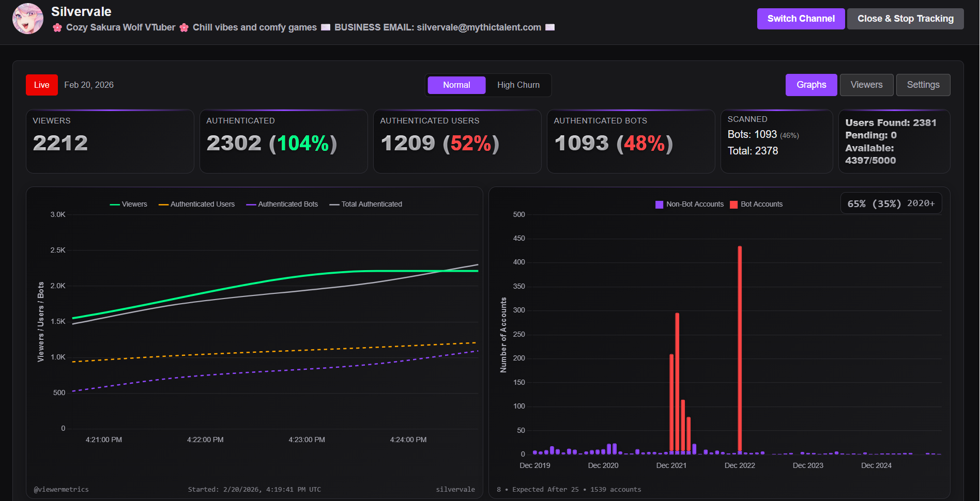Click the Expected After 25 footer text

[545, 490]
